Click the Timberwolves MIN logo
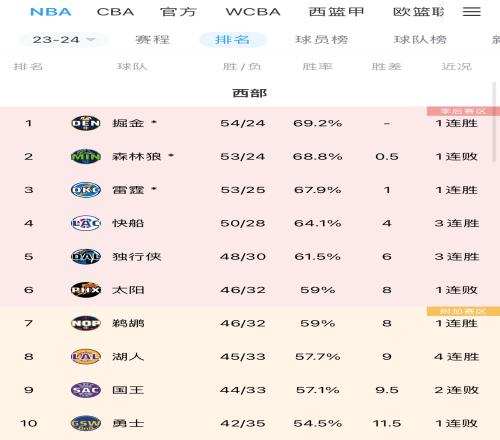The image size is (500, 440). point(86,156)
